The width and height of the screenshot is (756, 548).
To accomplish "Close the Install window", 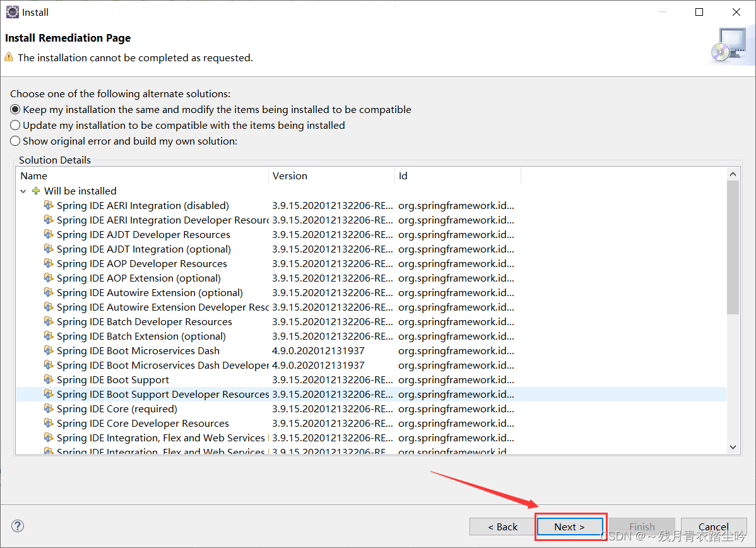I will tap(736, 12).
